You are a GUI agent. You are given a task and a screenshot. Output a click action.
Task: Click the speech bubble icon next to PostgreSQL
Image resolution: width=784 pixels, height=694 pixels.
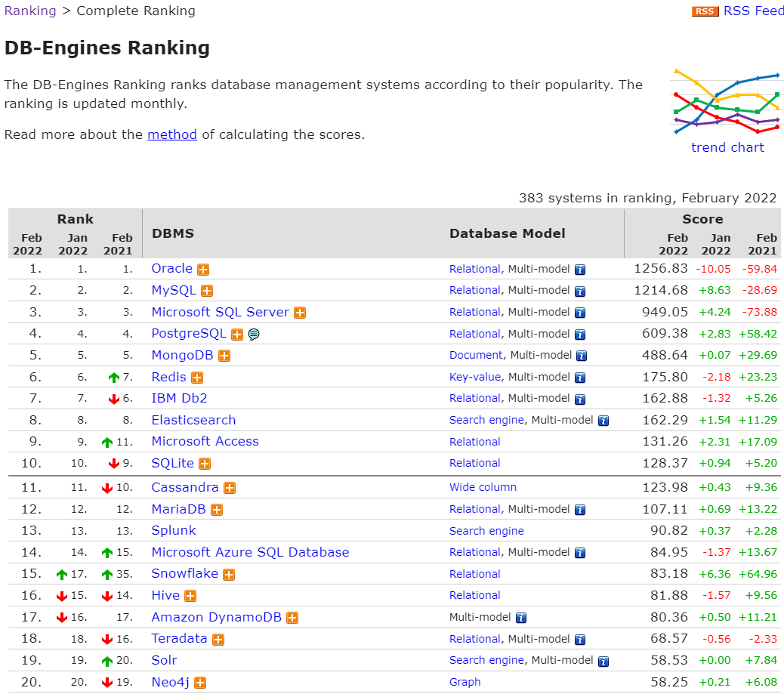(254, 334)
